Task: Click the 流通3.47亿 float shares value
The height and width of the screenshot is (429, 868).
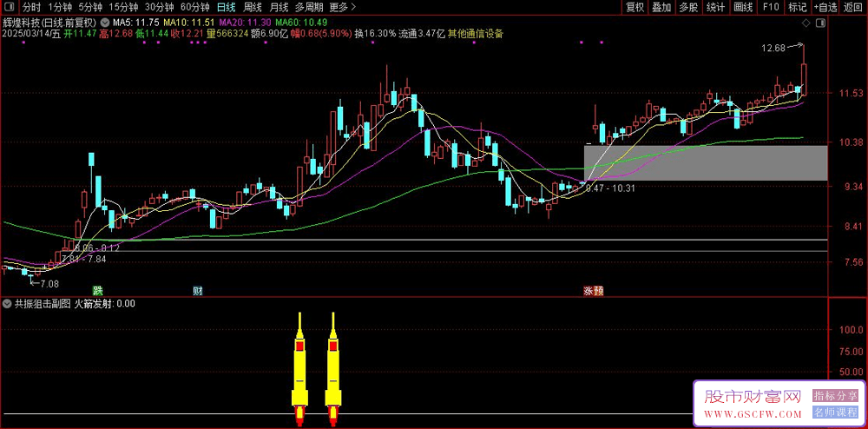Action: (422, 33)
